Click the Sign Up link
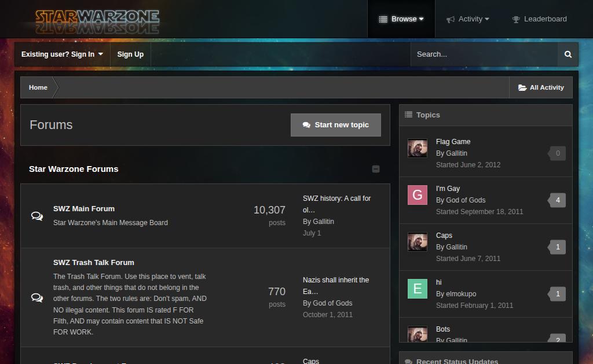 click(x=130, y=54)
